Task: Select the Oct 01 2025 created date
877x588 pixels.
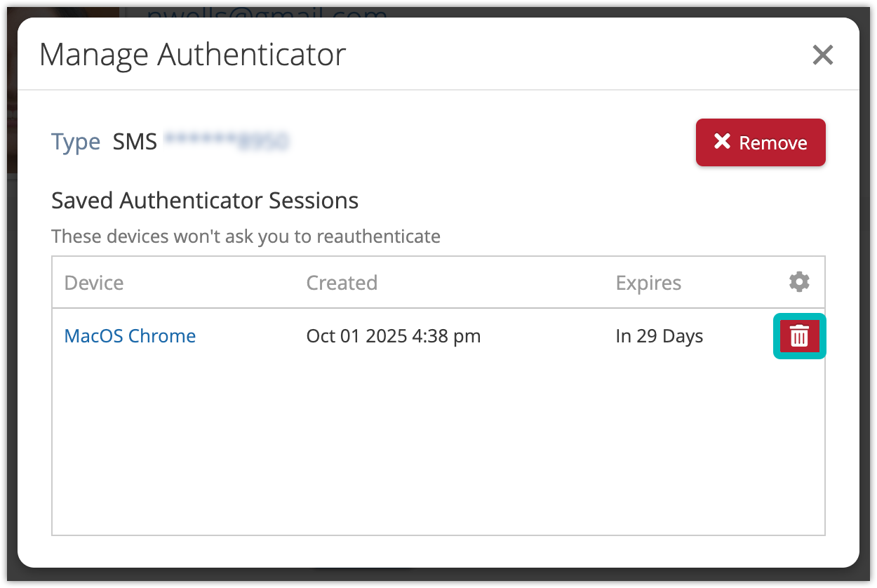Action: tap(394, 336)
